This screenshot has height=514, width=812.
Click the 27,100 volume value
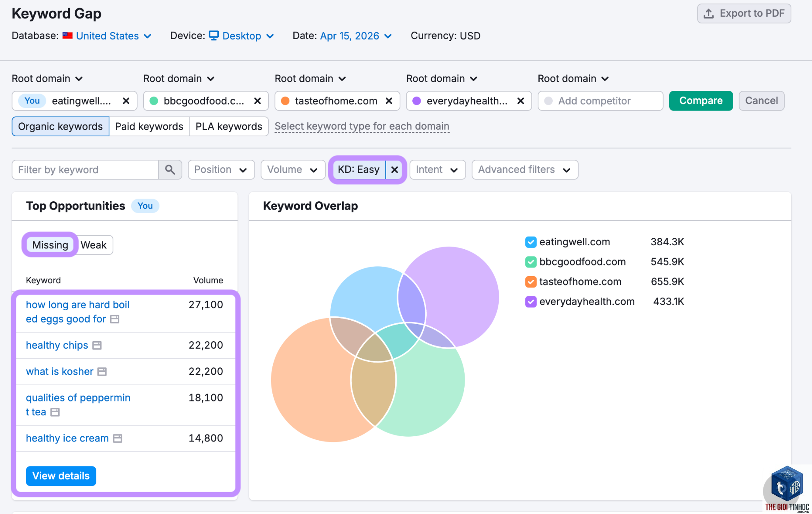(206, 305)
